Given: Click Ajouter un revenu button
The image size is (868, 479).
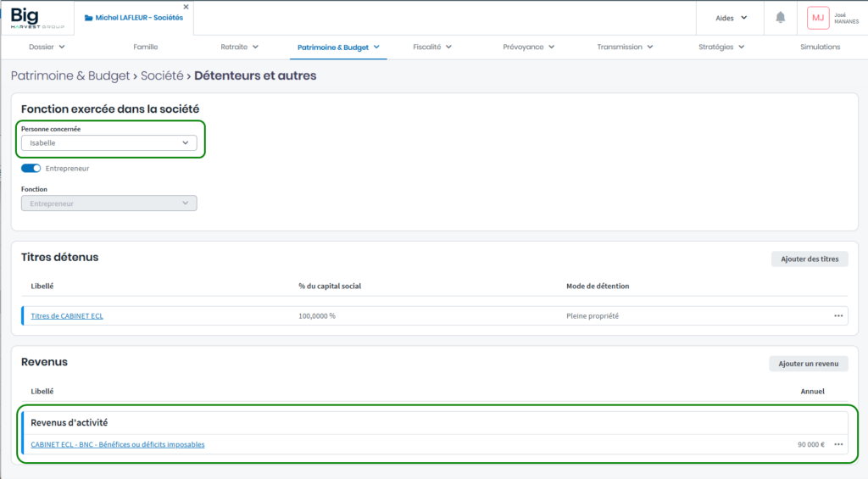Looking at the screenshot, I should 808,364.
